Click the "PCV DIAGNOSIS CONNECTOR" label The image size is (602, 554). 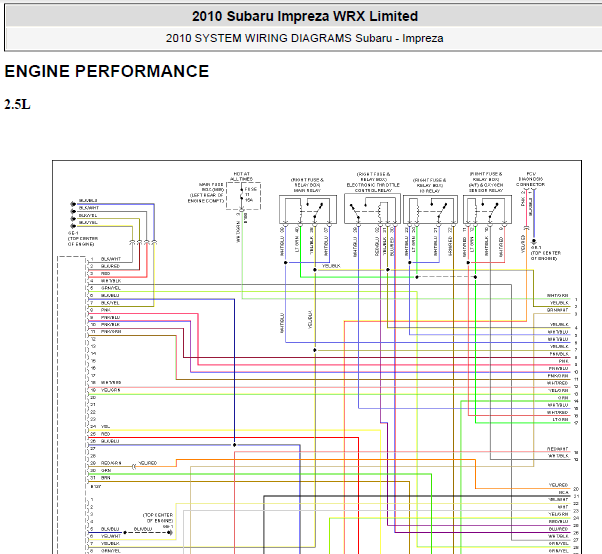tap(530, 179)
